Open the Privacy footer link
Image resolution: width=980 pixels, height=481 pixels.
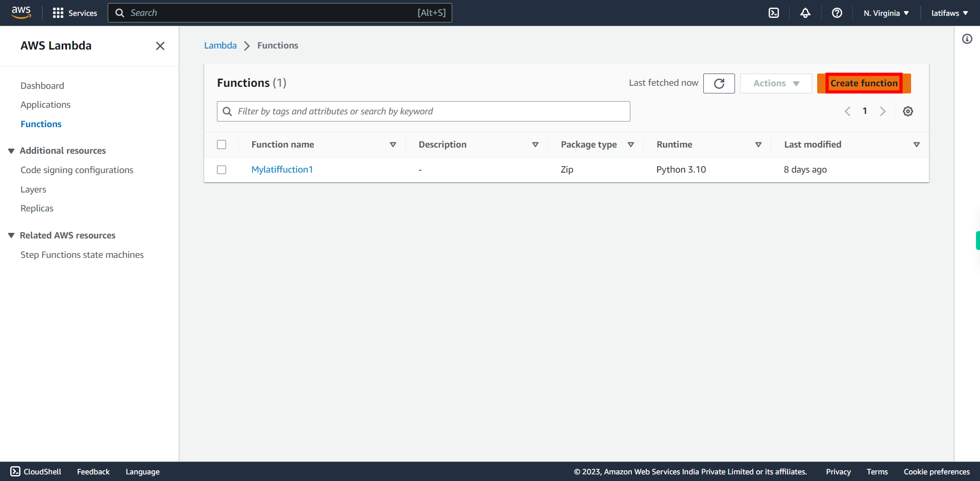(x=838, y=472)
